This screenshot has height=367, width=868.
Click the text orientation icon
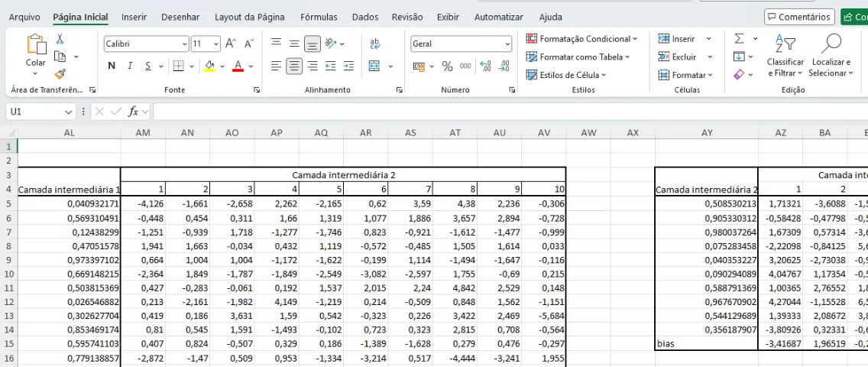[x=331, y=43]
